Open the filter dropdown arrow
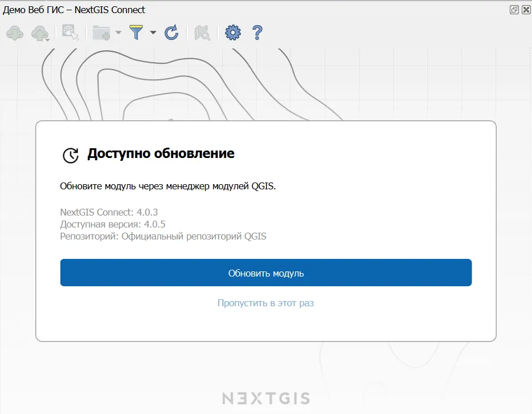The width and height of the screenshot is (532, 414). tap(153, 33)
